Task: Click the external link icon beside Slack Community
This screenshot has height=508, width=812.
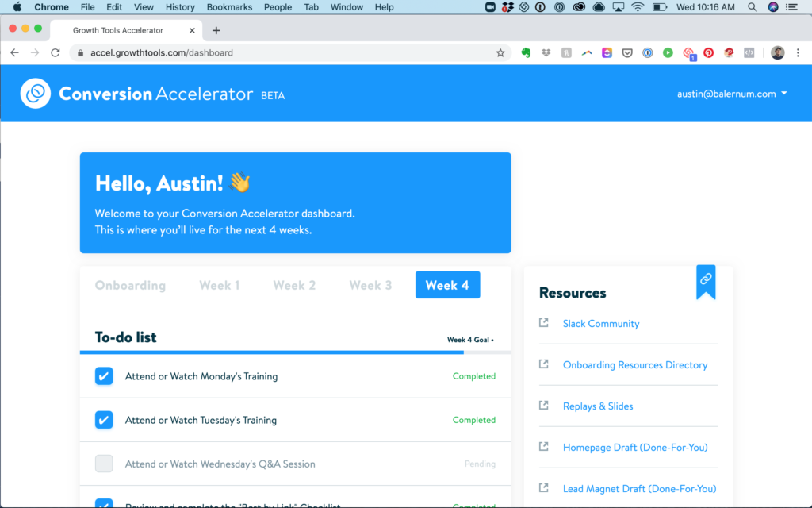Action: coord(544,323)
